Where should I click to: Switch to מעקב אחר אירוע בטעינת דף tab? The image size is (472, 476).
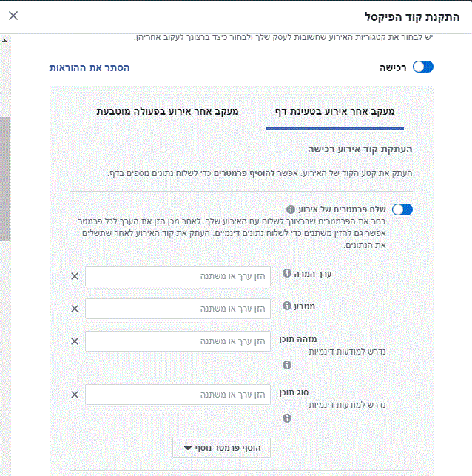click(335, 111)
